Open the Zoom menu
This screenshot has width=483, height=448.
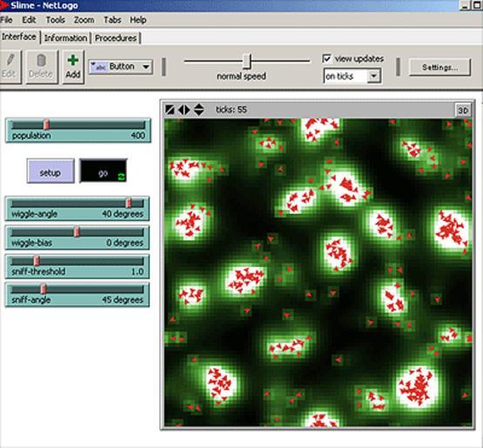click(x=84, y=20)
